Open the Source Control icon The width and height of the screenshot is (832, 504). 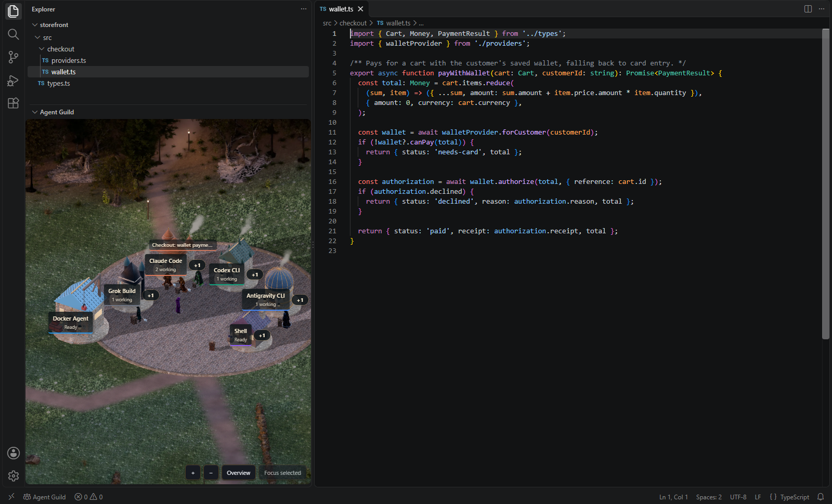coord(14,57)
